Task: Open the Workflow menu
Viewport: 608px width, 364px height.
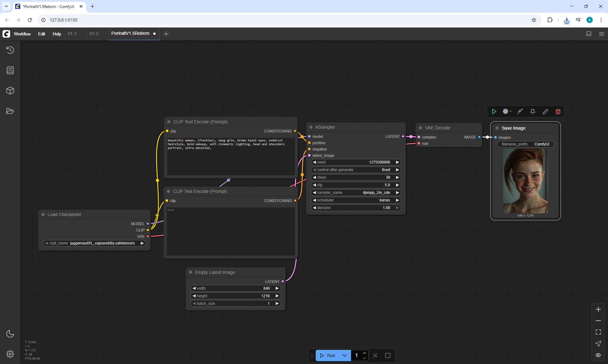Action: point(22,34)
